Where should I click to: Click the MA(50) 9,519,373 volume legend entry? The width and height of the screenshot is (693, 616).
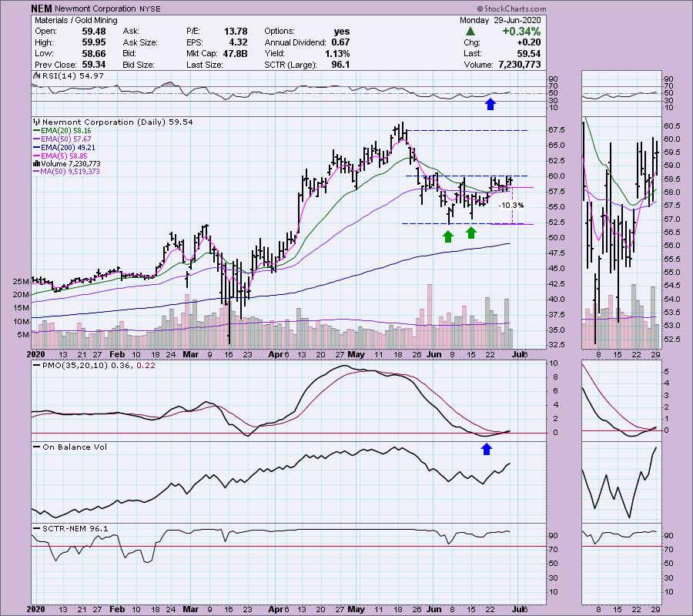click(x=70, y=172)
